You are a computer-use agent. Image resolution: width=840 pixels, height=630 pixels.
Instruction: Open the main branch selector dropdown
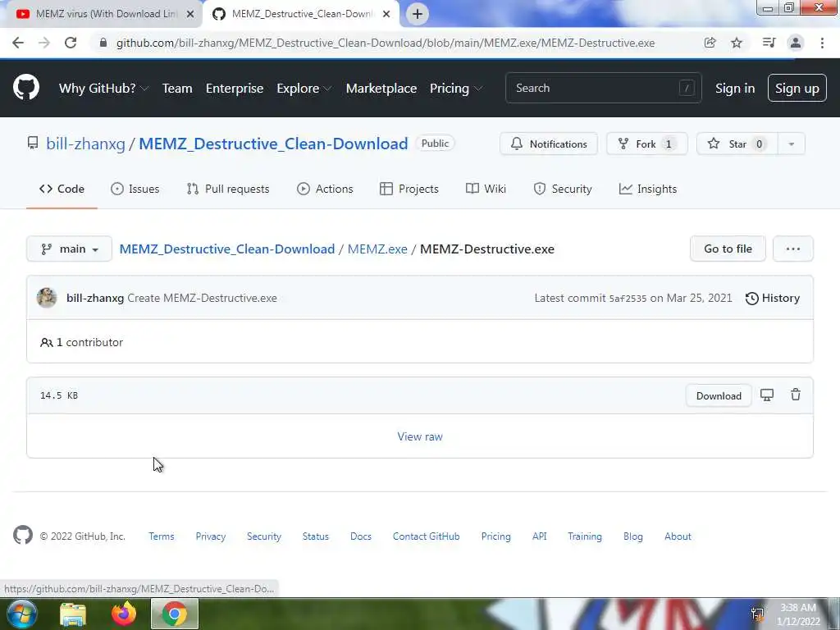pos(69,249)
